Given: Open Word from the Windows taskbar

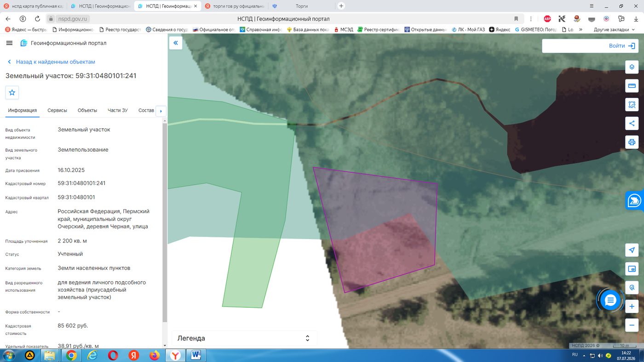Looking at the screenshot, I should click(196, 355).
